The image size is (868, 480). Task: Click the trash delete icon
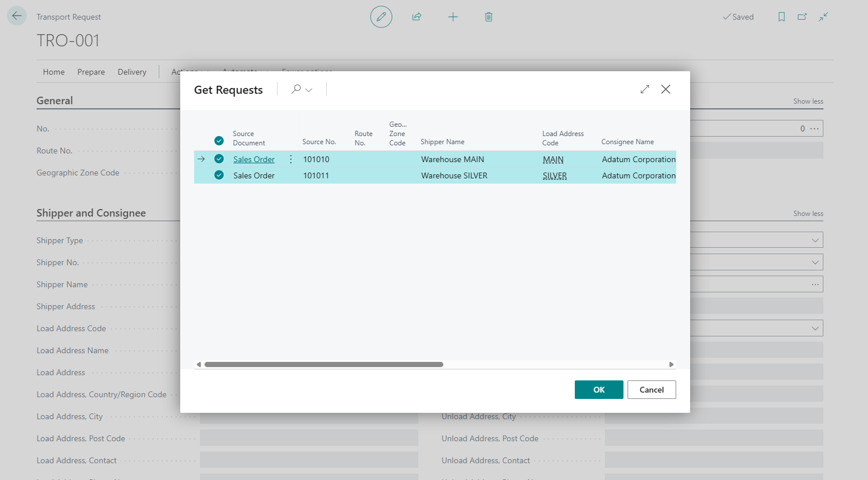[x=488, y=17]
